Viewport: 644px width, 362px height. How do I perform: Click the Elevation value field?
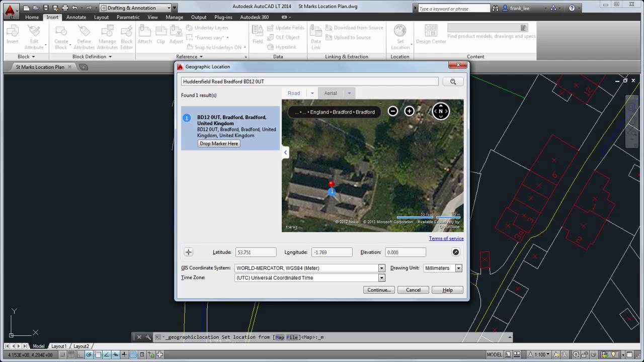tap(406, 252)
